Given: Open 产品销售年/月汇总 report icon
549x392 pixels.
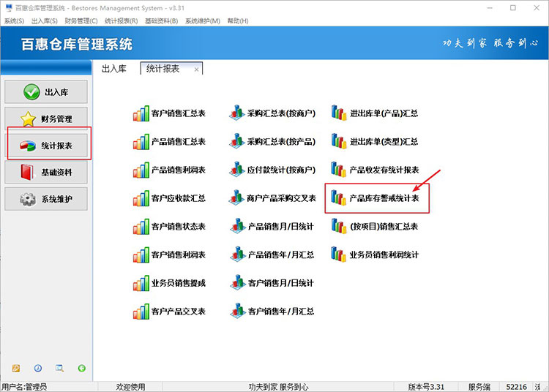Looking at the screenshot, I should pyautogui.click(x=237, y=255).
